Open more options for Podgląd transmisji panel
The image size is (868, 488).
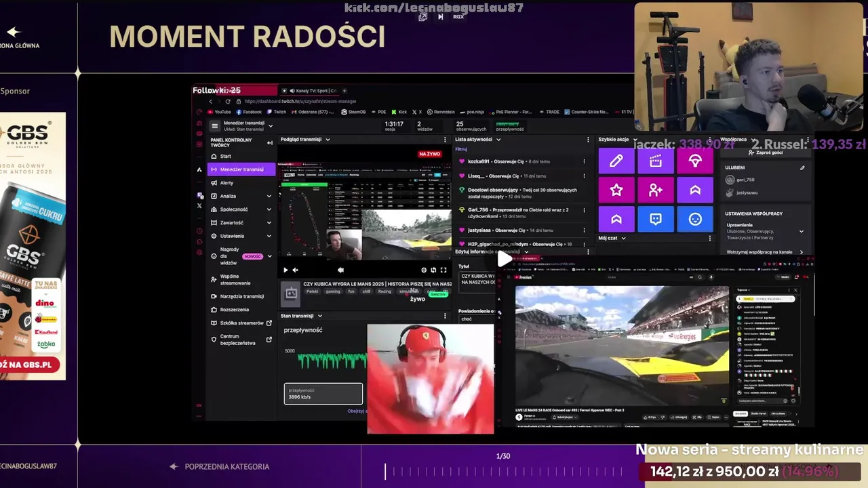coord(445,139)
